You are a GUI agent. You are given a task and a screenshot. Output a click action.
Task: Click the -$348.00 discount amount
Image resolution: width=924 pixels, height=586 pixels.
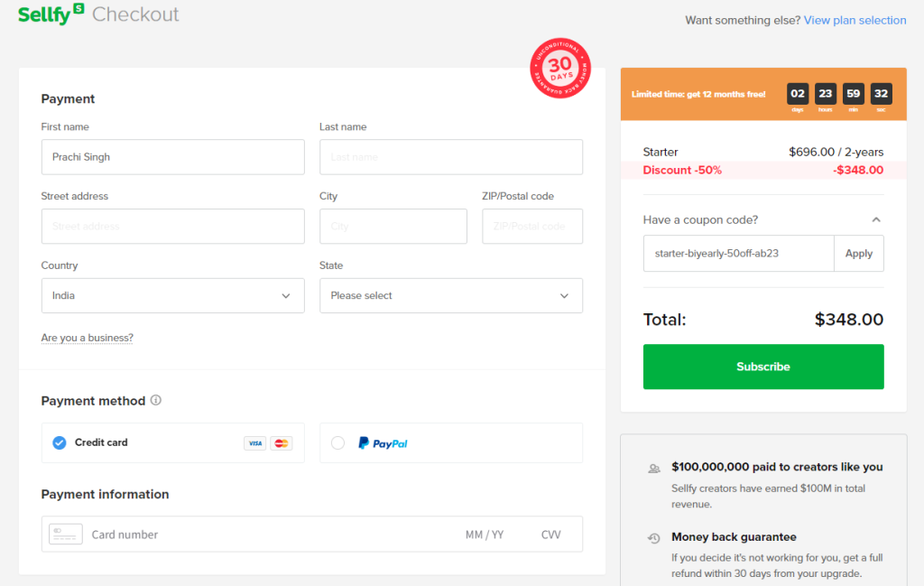(x=858, y=171)
